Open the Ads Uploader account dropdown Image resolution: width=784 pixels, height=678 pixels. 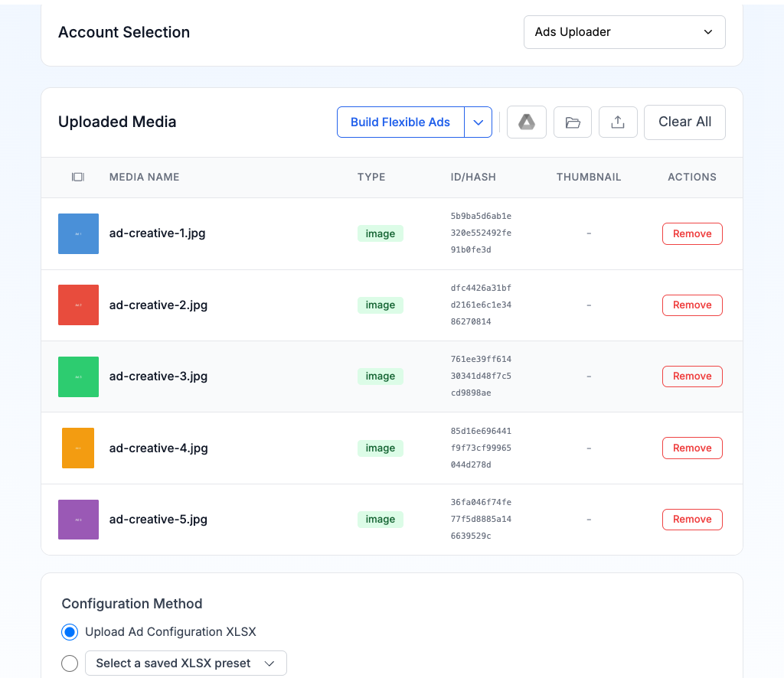624,32
